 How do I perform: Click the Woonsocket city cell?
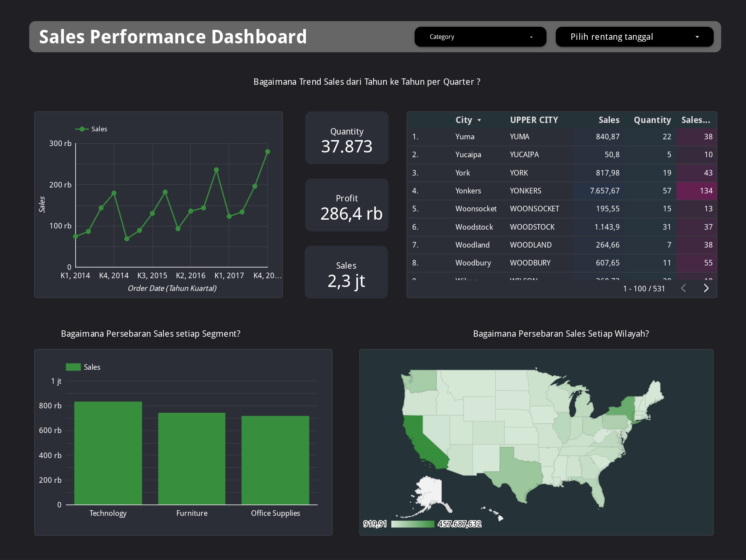[476, 209]
